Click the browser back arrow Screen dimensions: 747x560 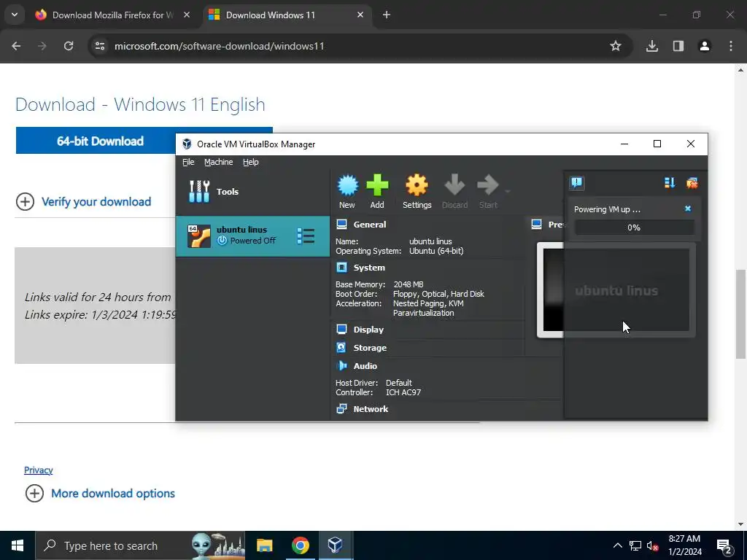click(x=16, y=46)
